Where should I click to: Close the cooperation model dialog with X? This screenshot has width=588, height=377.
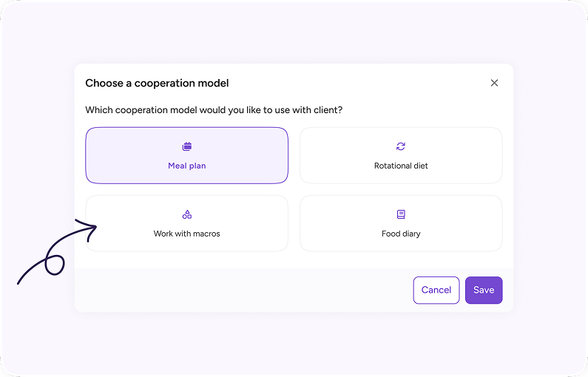(494, 83)
